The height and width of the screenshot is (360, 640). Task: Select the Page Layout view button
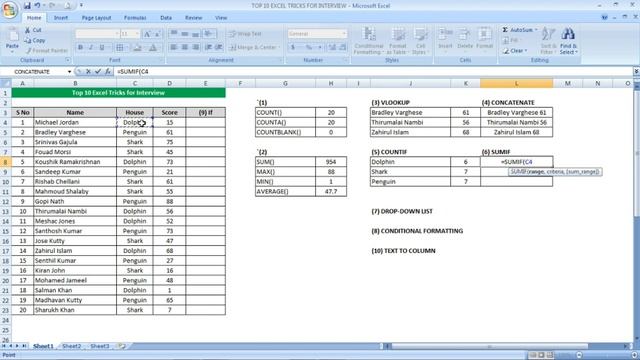541,355
